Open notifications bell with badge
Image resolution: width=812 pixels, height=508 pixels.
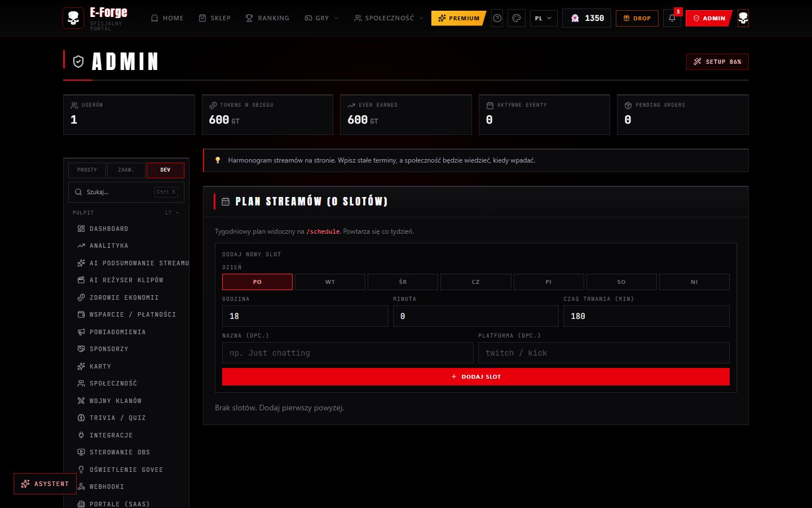click(x=672, y=18)
